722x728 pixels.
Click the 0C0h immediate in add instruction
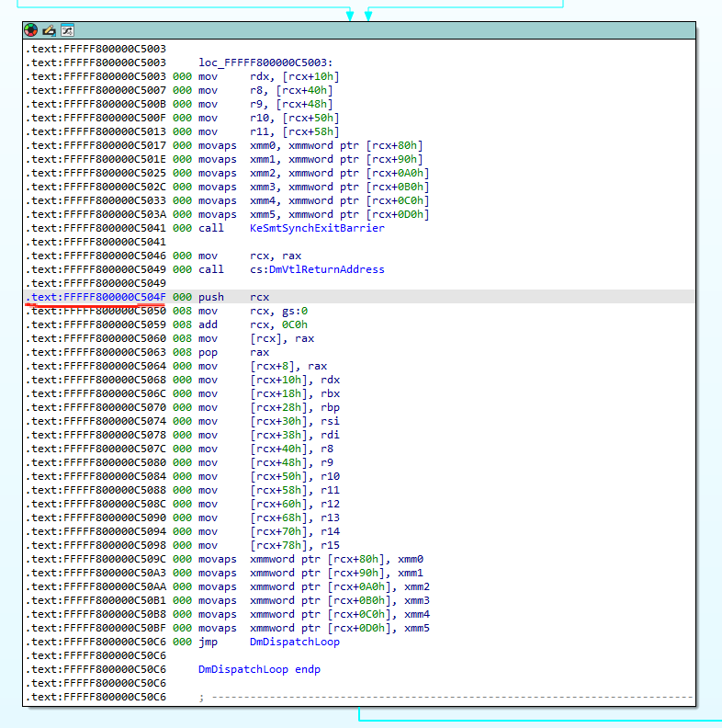coord(294,324)
